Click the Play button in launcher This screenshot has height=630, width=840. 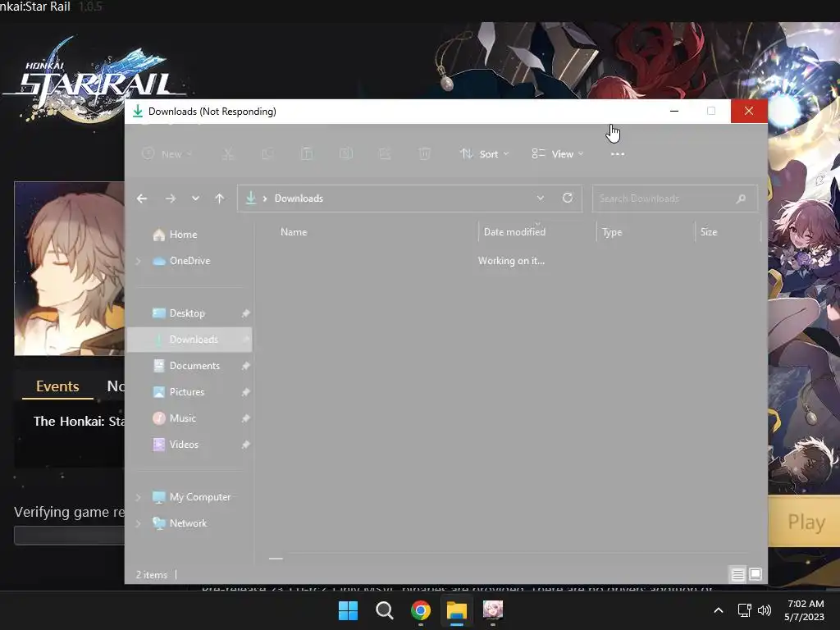pyautogui.click(x=806, y=522)
